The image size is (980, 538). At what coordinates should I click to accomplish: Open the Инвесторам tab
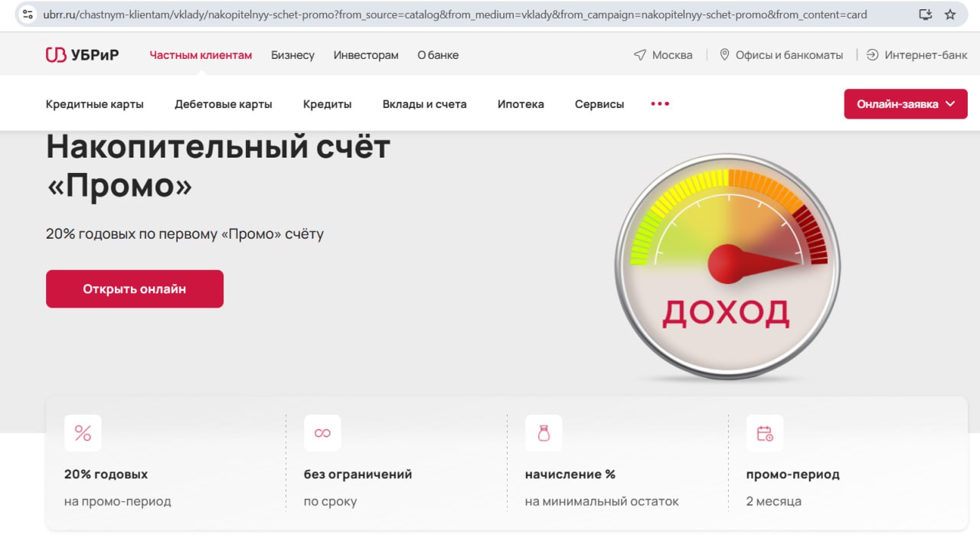coord(366,55)
